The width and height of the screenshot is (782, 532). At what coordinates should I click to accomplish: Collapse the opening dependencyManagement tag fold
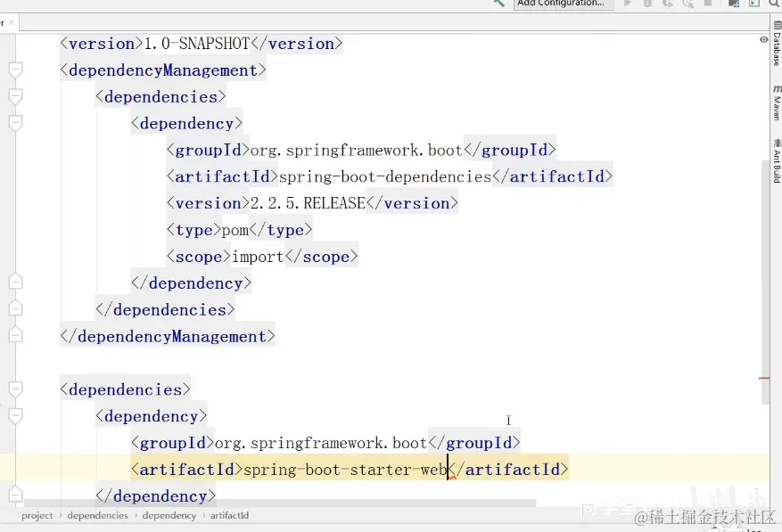(15, 70)
